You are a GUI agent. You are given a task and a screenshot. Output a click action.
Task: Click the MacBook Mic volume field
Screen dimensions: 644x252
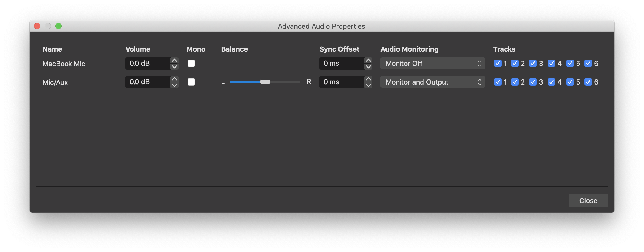coord(148,63)
